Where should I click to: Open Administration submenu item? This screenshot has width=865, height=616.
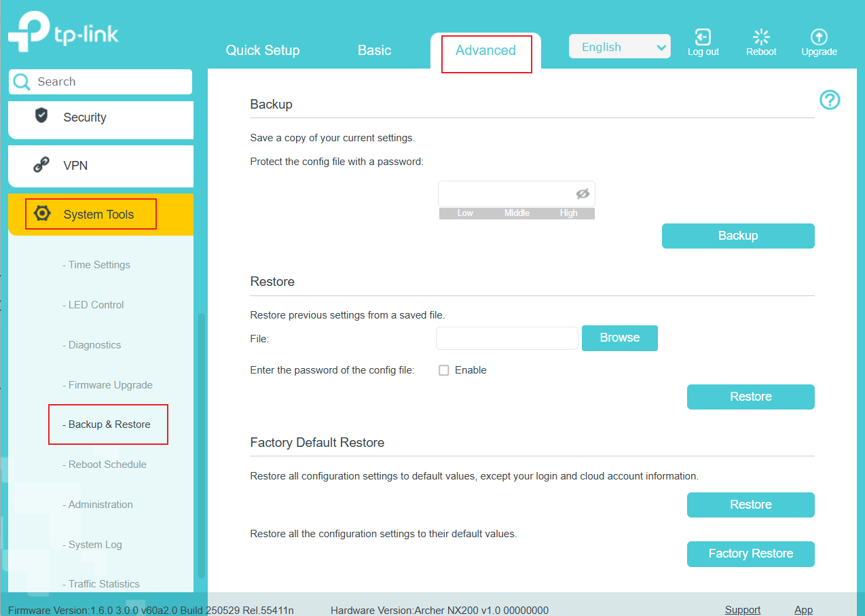click(98, 505)
